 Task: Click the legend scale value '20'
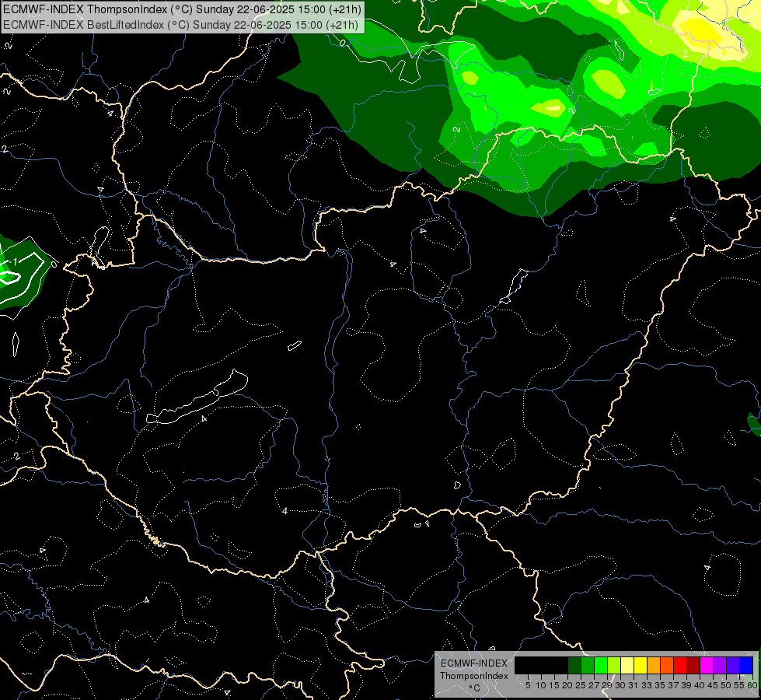[567, 685]
